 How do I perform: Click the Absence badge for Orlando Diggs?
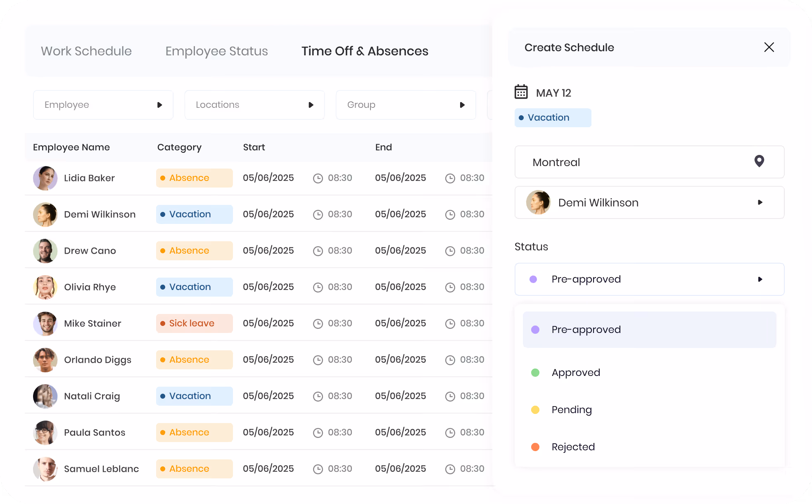click(194, 360)
